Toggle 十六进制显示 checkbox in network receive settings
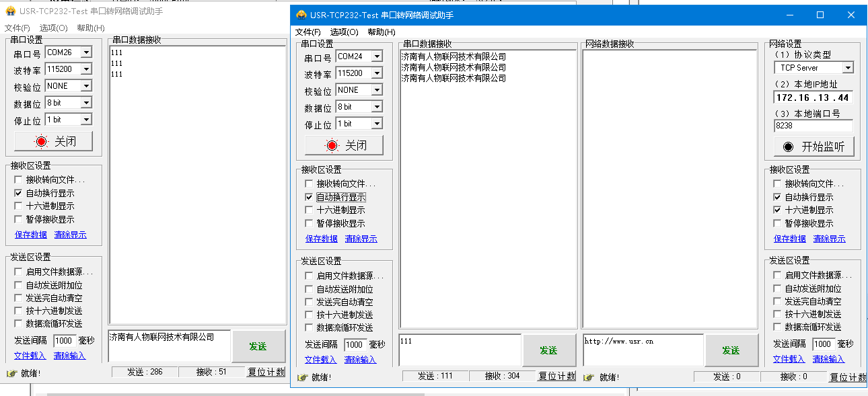868x396 pixels. click(x=778, y=210)
